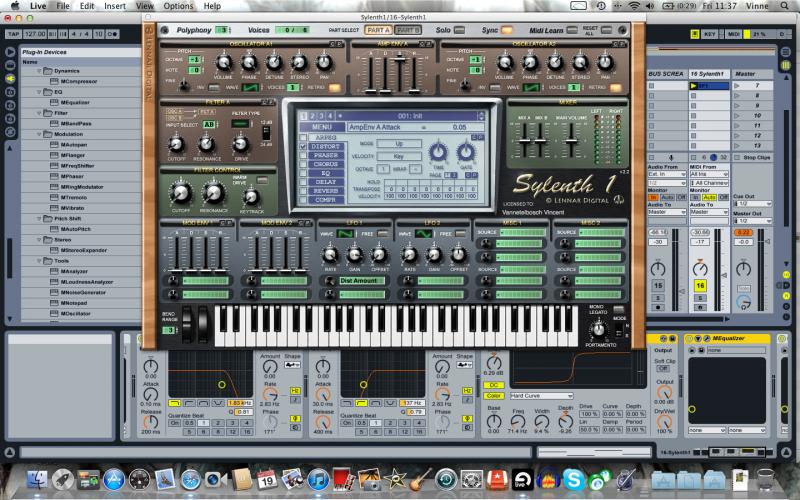This screenshot has height=500, width=800.
Task: Click the arpeggiator Time knob
Action: tap(438, 152)
